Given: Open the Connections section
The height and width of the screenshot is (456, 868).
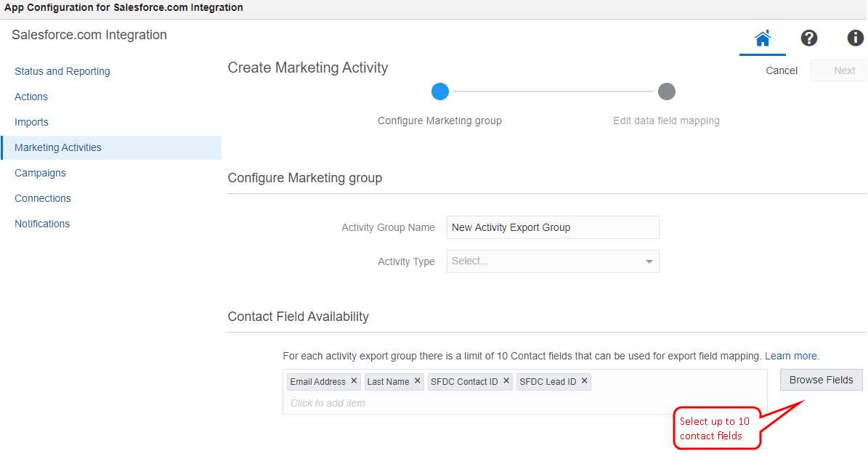Looking at the screenshot, I should pyautogui.click(x=43, y=199).
